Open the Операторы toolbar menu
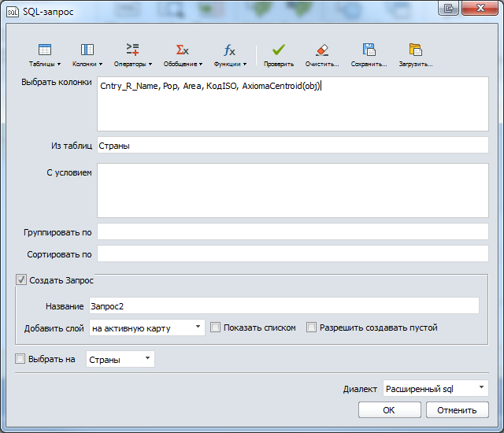This screenshot has width=504, height=433. 133,54
